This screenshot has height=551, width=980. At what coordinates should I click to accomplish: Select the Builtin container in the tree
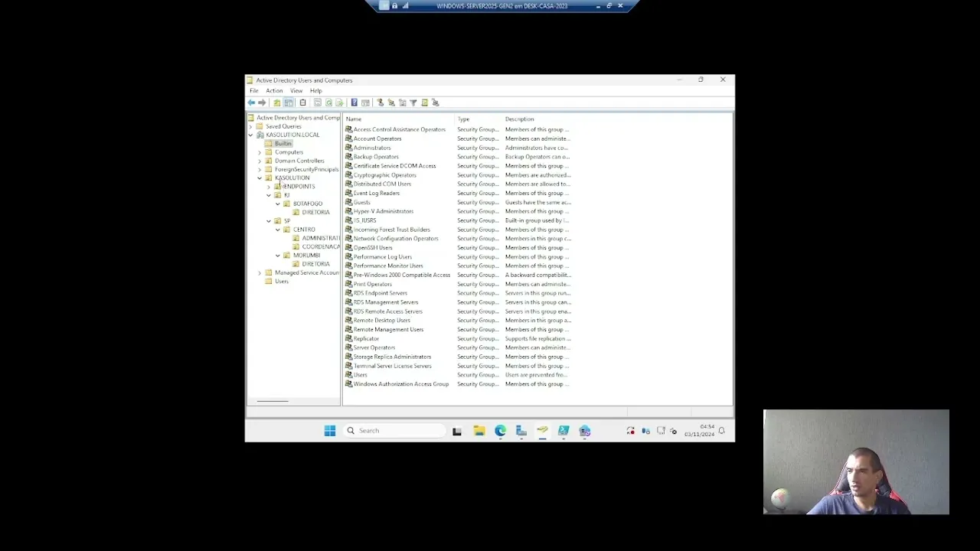pyautogui.click(x=283, y=144)
